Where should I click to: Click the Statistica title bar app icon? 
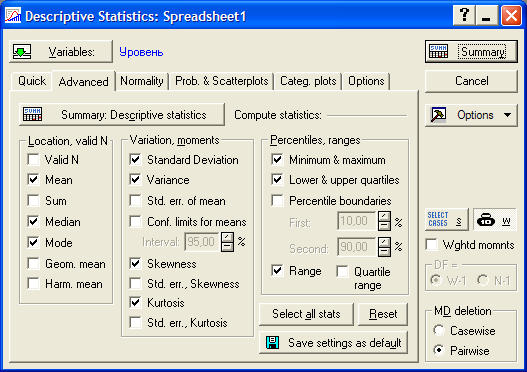(x=13, y=15)
